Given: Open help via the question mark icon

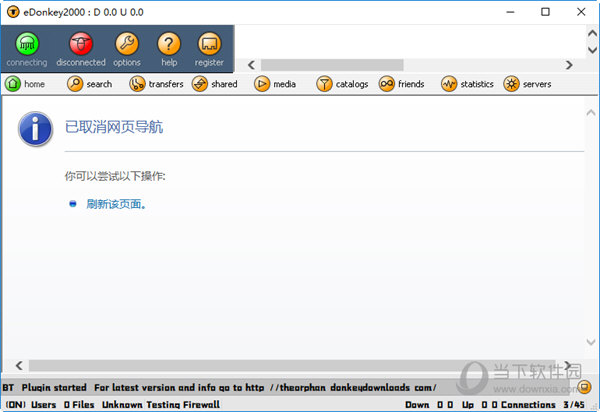Looking at the screenshot, I should pyautogui.click(x=169, y=44).
